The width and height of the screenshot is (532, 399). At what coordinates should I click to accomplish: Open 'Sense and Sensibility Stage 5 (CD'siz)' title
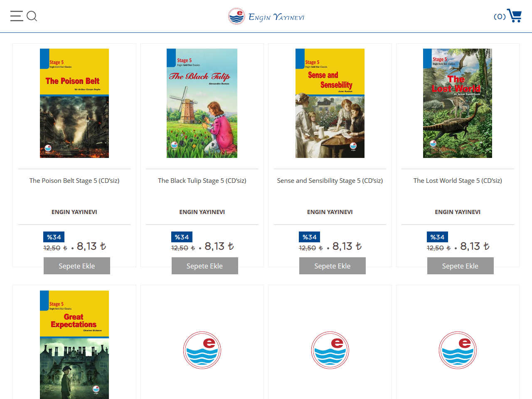point(330,181)
